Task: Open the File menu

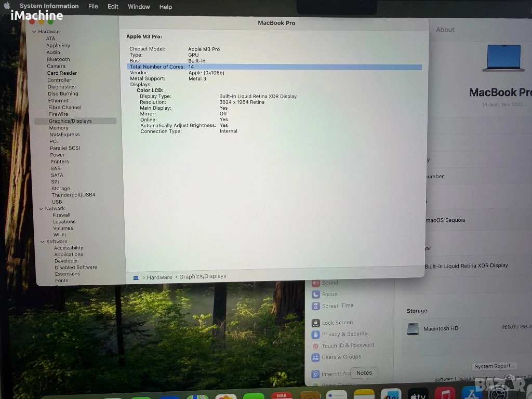Action: click(x=93, y=7)
